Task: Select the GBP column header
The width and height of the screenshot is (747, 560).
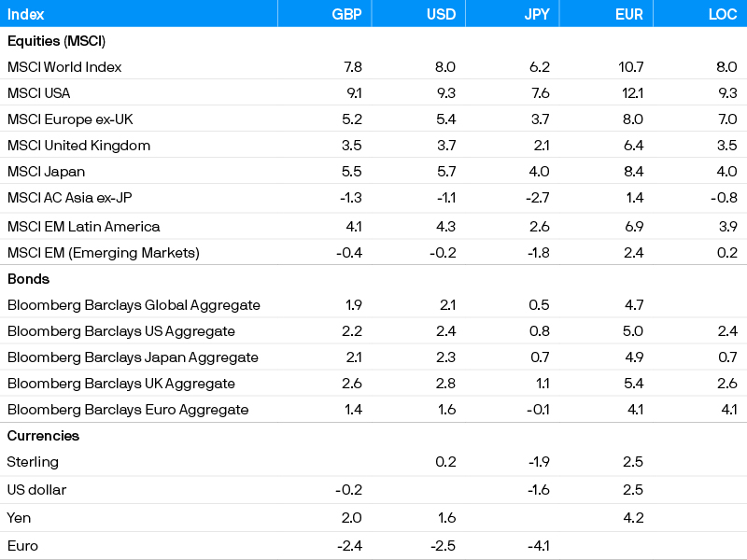Action: [346, 14]
